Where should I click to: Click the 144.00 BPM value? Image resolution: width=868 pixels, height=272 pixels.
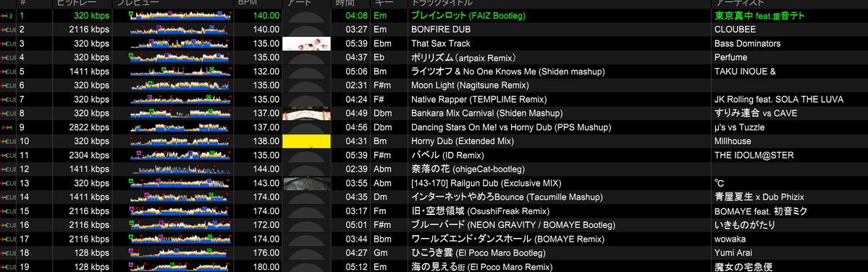click(266, 169)
